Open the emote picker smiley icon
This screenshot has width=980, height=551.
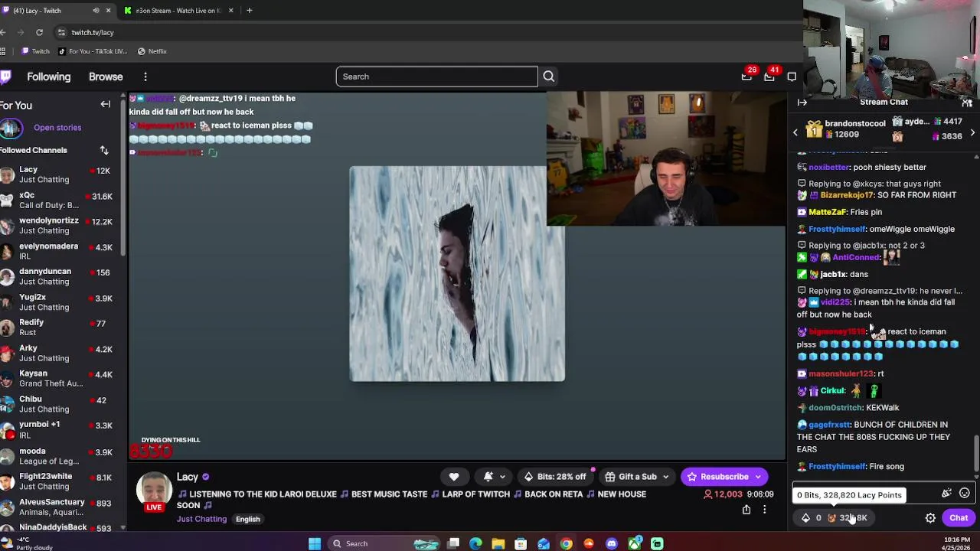(965, 494)
